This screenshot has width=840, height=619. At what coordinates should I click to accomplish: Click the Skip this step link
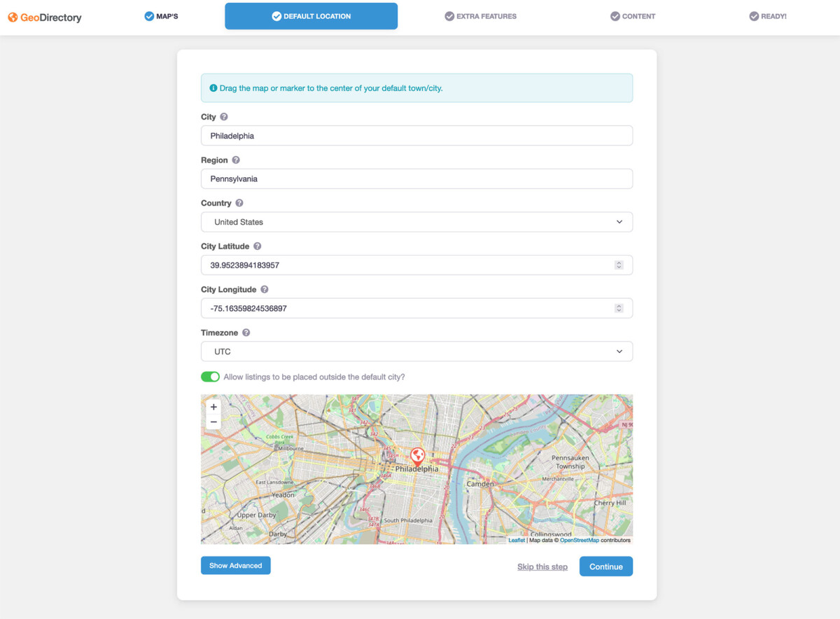(542, 566)
